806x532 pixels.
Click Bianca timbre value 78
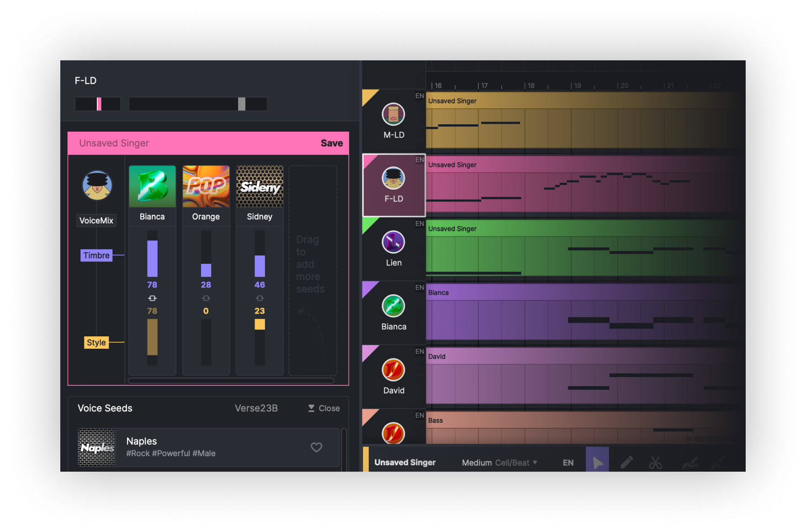coord(152,285)
